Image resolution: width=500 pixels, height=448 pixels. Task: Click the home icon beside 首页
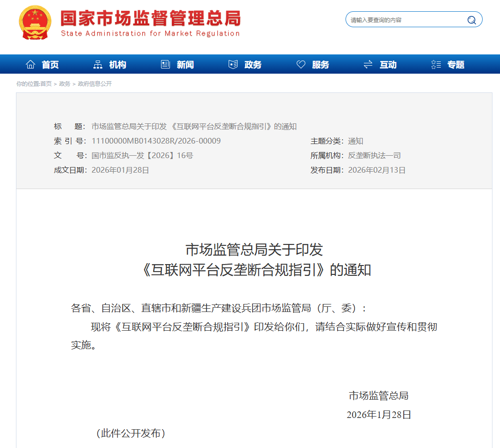pos(31,65)
